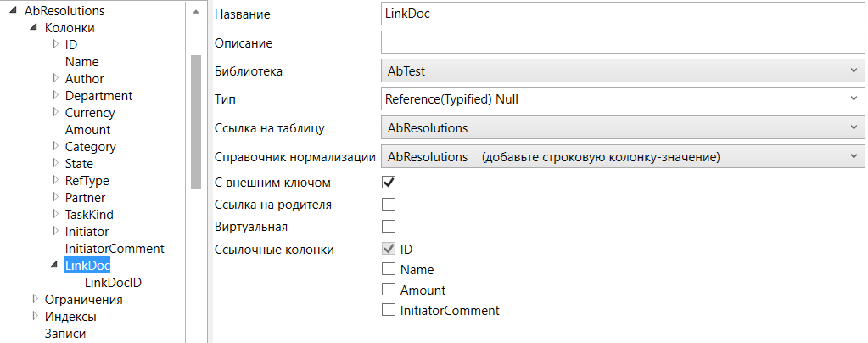Collapse the Колонки tree node

[34, 28]
